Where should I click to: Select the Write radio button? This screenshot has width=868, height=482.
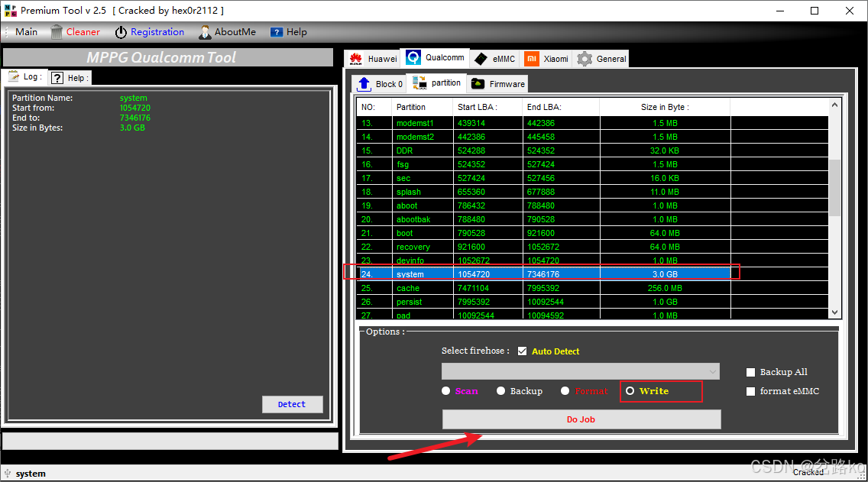tap(630, 390)
